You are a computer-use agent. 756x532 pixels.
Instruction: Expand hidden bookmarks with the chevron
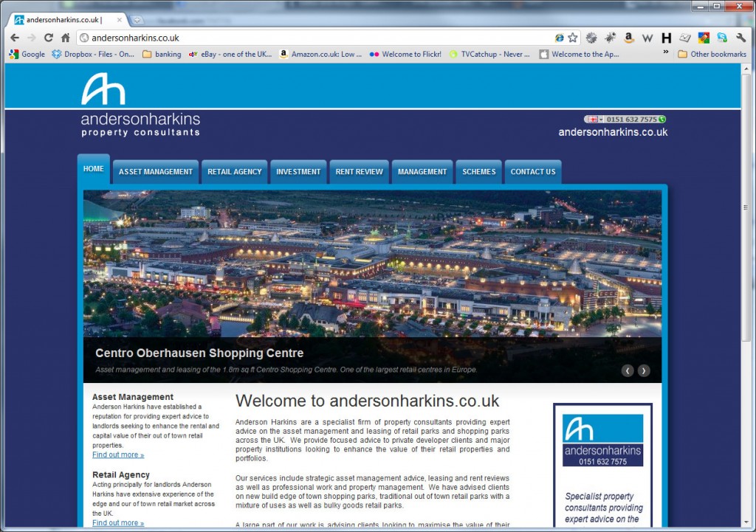pyautogui.click(x=666, y=52)
